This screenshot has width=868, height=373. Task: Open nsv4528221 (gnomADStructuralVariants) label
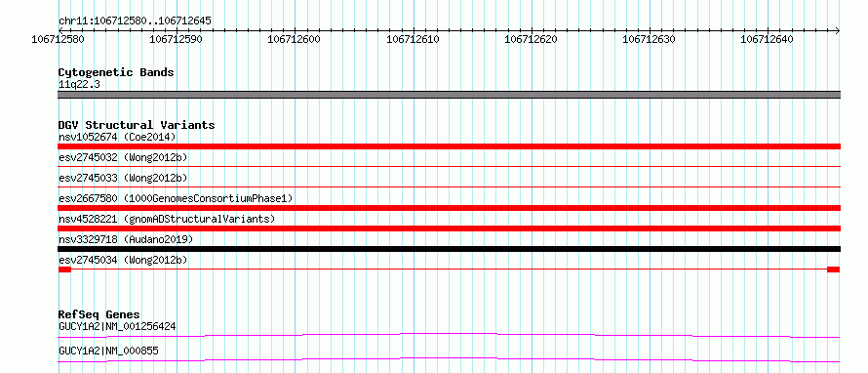click(167, 219)
